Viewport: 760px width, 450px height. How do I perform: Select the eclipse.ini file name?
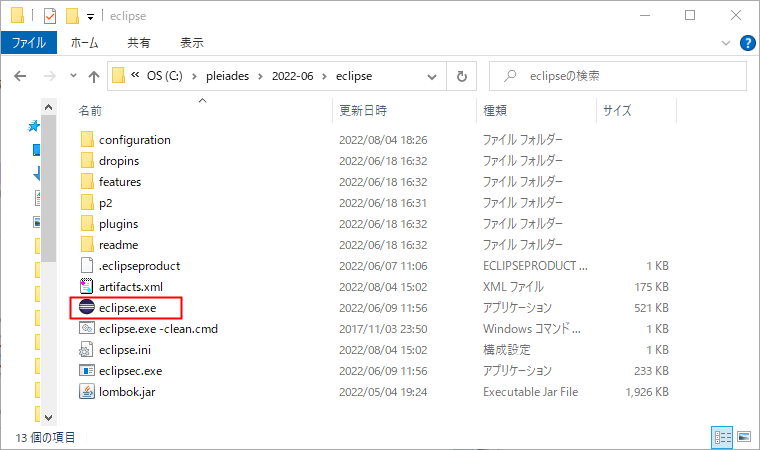[125, 350]
